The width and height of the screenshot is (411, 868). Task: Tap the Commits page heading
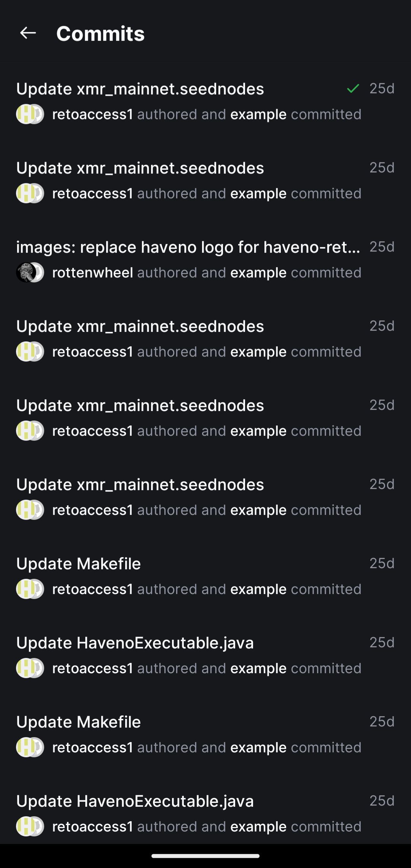[x=100, y=33]
